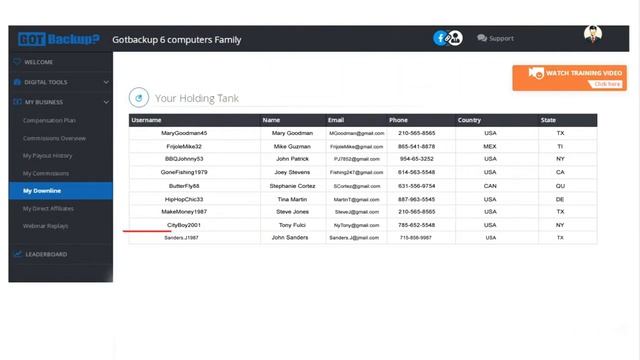The image size is (640, 360).
Task: Open the Support chat icon
Action: [x=482, y=38]
